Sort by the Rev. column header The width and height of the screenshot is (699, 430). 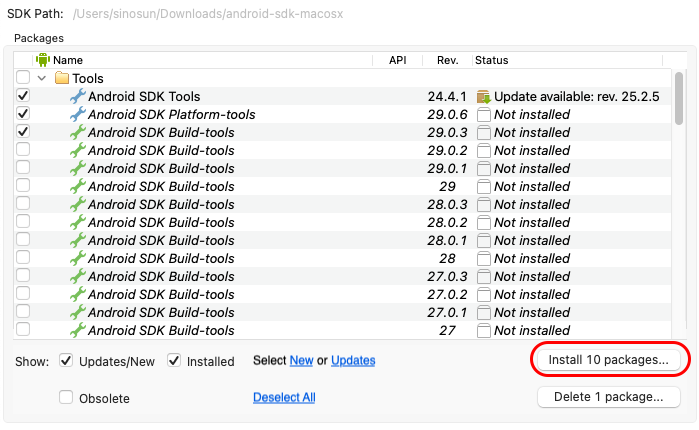click(447, 60)
